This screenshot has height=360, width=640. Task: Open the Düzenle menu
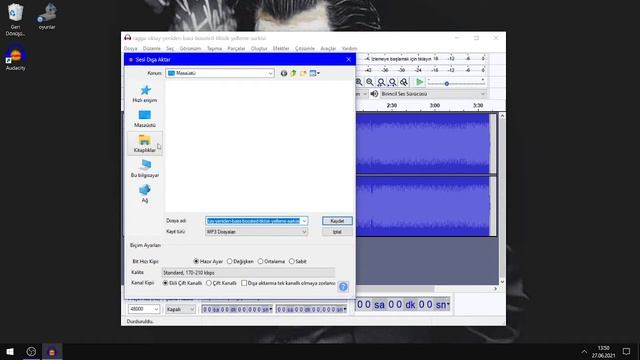pos(151,48)
